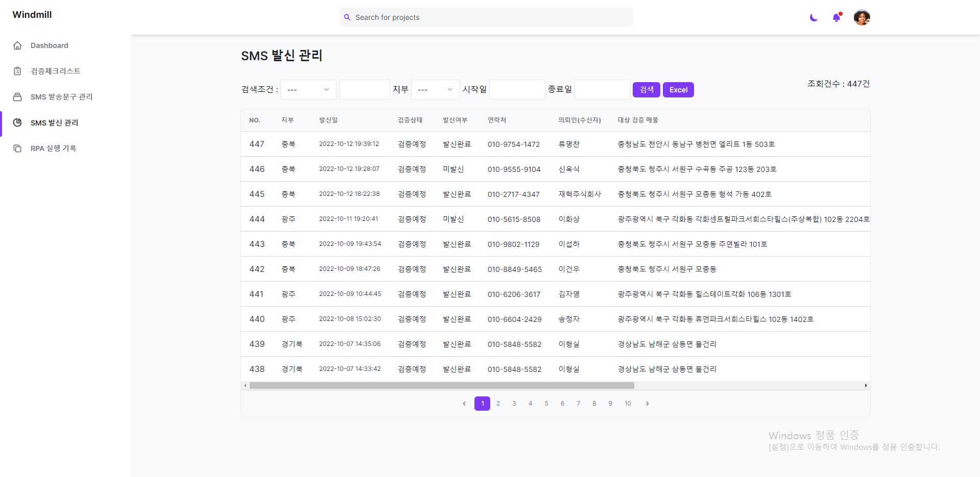Click the table's horizontal scrollbar thumb

tap(442, 386)
